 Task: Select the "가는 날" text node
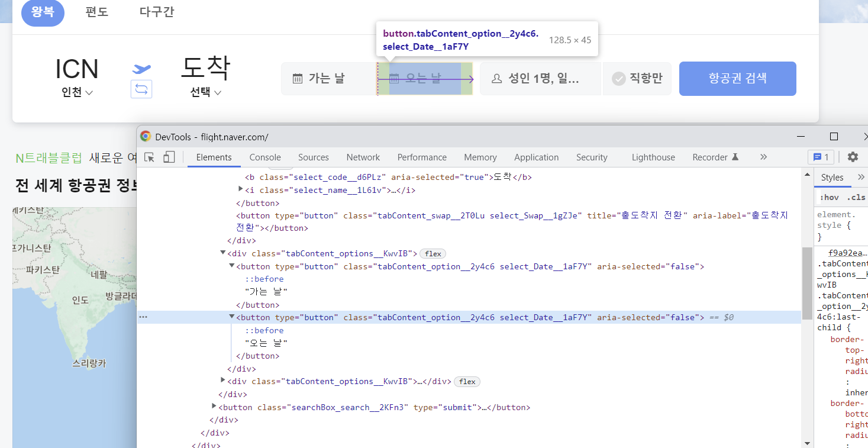[x=266, y=292]
